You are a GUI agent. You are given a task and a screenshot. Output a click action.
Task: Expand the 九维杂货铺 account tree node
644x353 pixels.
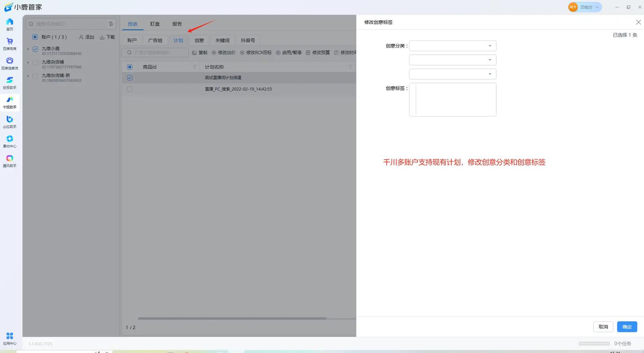(28, 62)
